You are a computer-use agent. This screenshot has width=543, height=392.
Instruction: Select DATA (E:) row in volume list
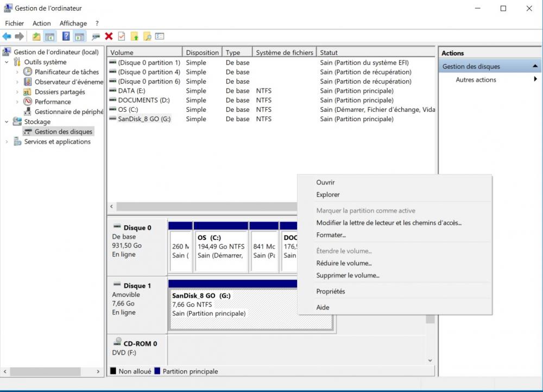(131, 91)
